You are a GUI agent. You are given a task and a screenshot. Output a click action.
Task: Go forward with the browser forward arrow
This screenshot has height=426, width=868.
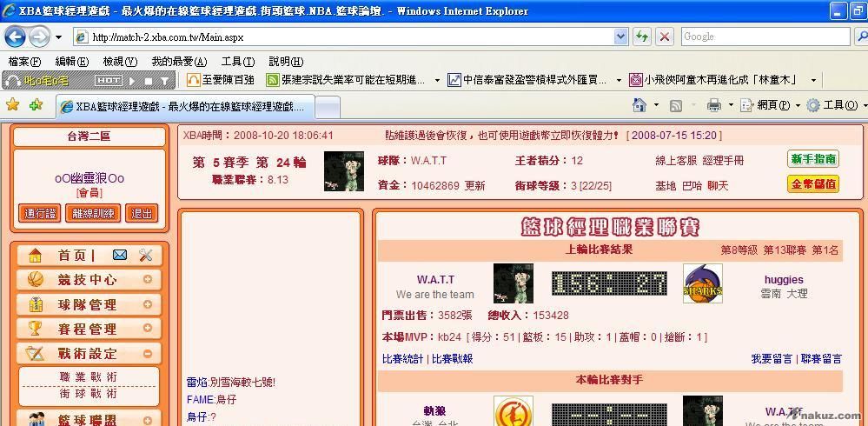tap(39, 37)
